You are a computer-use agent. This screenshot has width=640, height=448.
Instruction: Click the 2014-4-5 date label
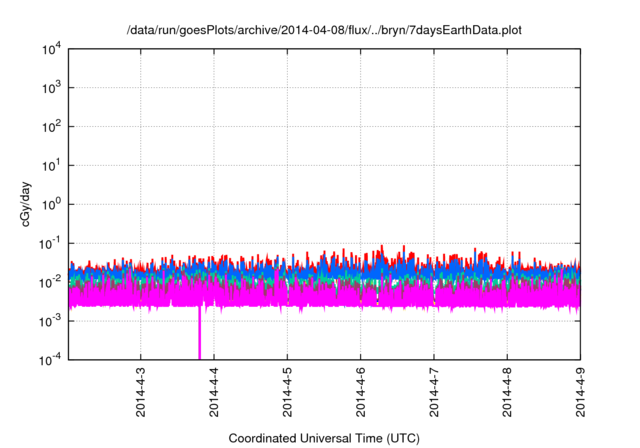[x=287, y=392]
